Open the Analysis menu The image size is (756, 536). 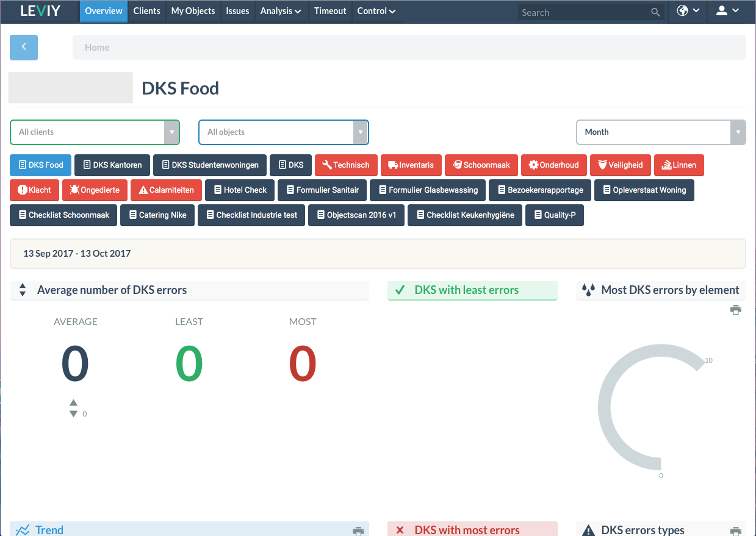point(281,11)
